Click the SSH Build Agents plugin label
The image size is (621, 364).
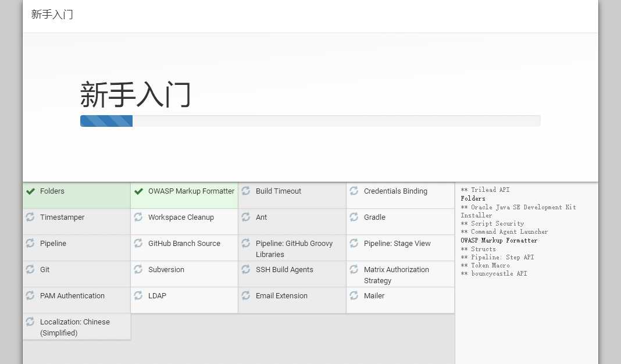(284, 270)
